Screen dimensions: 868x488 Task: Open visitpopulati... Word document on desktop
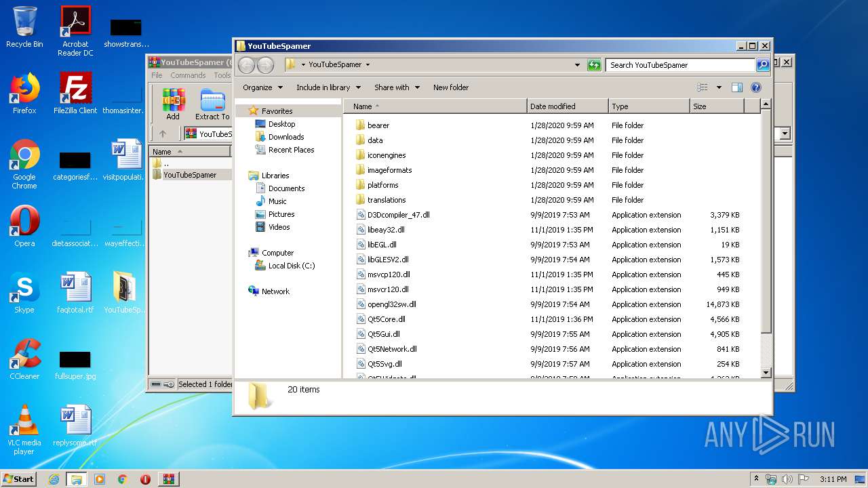pos(124,160)
